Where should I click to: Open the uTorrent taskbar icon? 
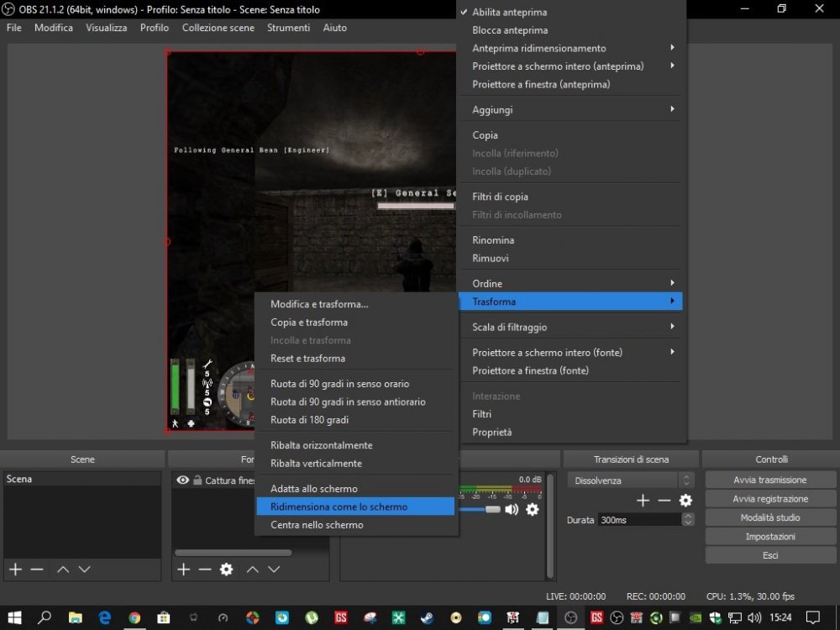[x=311, y=617]
